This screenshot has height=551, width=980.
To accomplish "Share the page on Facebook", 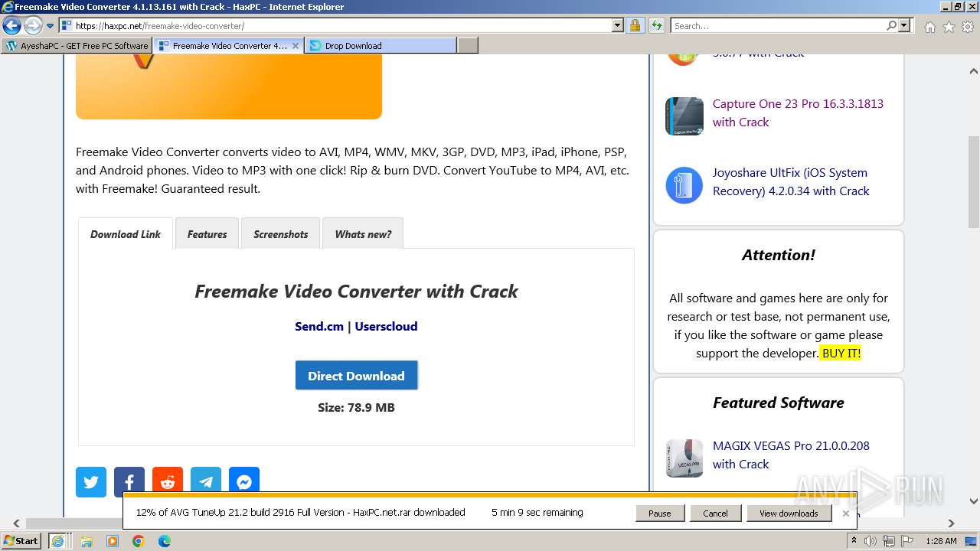I will 129,482.
